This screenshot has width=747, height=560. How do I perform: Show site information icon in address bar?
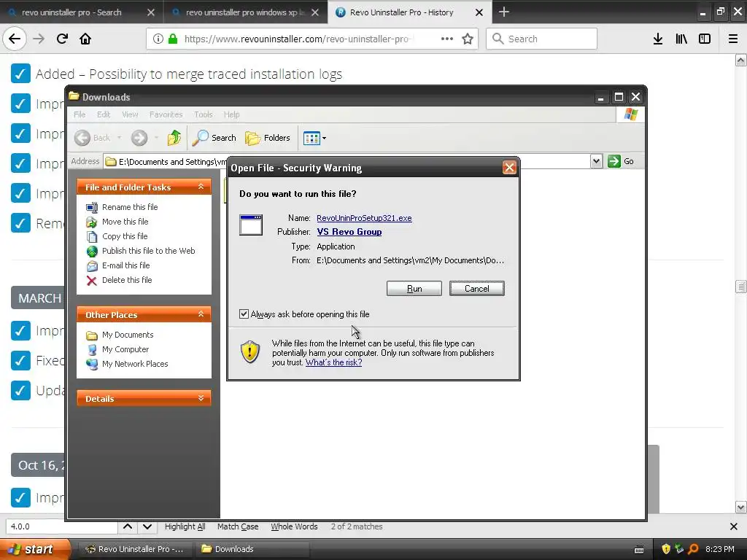158,39
